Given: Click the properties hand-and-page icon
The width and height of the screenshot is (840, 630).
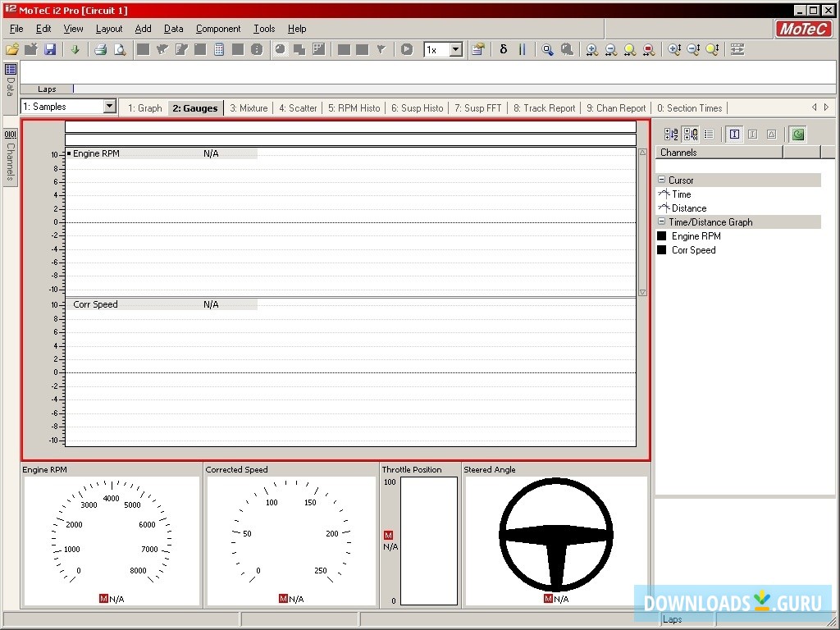Looking at the screenshot, I should pos(478,49).
